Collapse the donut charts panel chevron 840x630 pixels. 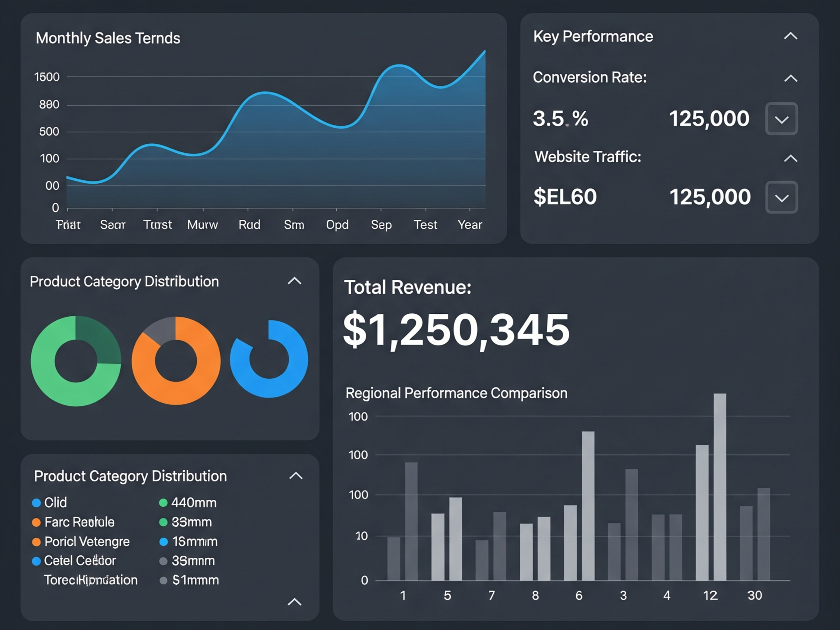295,281
